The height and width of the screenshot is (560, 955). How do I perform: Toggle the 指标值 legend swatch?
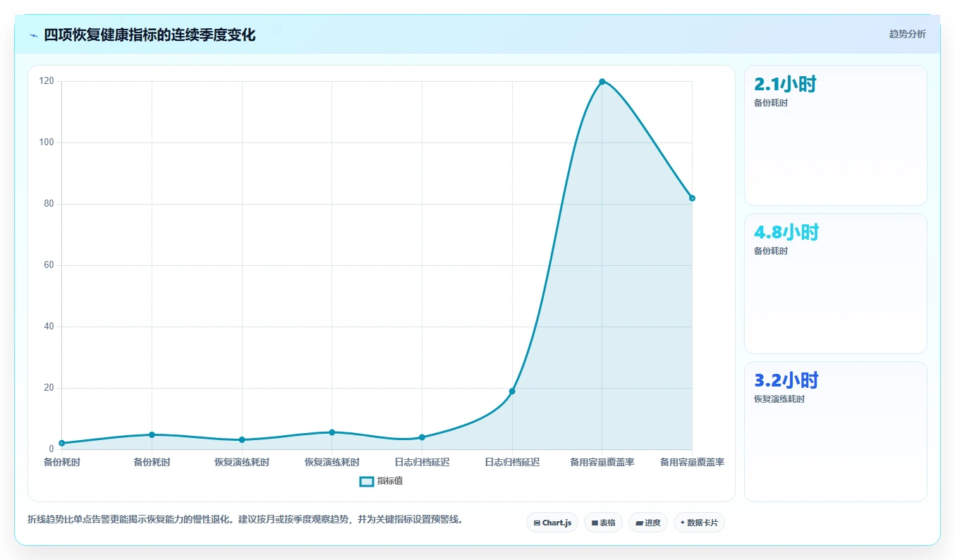(x=367, y=481)
